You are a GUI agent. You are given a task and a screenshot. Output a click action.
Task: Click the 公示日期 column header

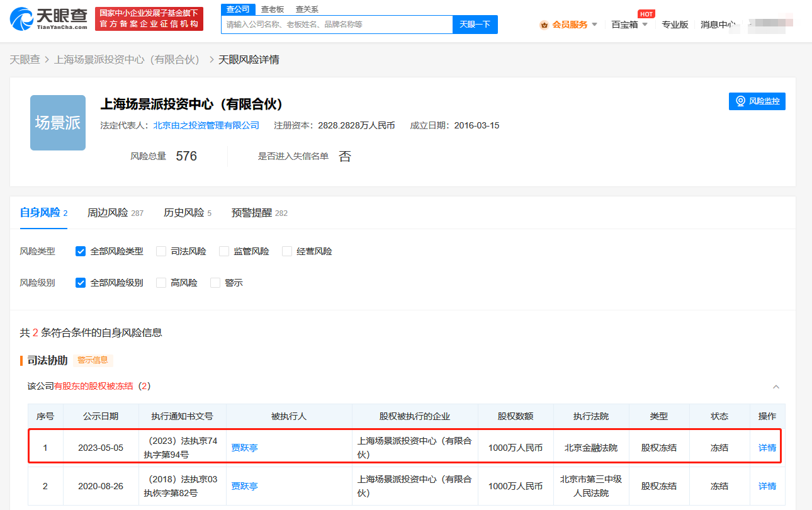pyautogui.click(x=101, y=416)
